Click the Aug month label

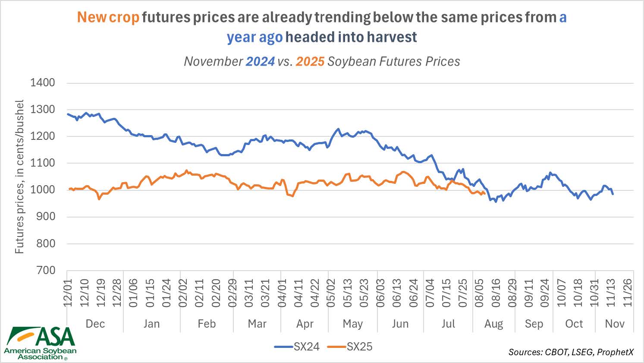(493, 324)
